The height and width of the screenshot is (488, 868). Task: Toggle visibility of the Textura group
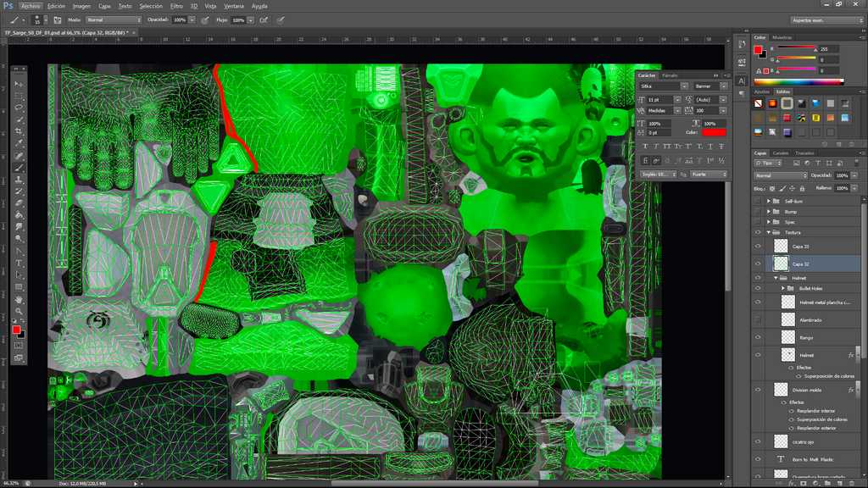click(758, 231)
